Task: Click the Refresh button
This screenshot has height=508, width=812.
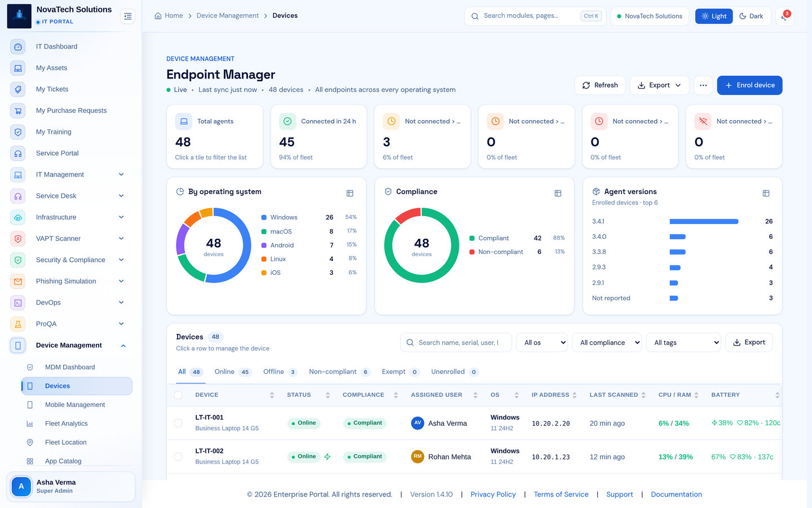Action: pos(600,85)
